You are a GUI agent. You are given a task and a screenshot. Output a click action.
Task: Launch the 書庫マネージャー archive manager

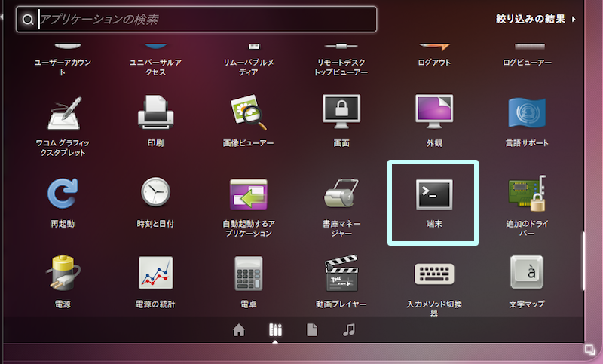tap(341, 193)
